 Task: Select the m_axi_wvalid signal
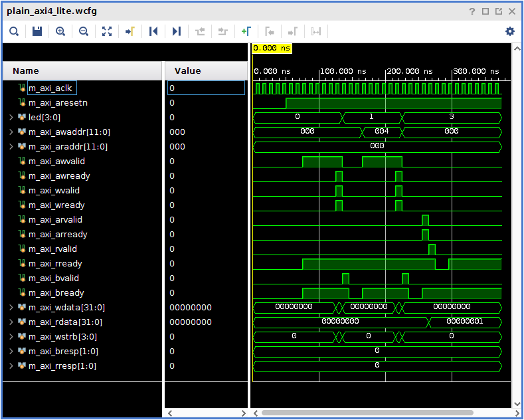coord(54,191)
